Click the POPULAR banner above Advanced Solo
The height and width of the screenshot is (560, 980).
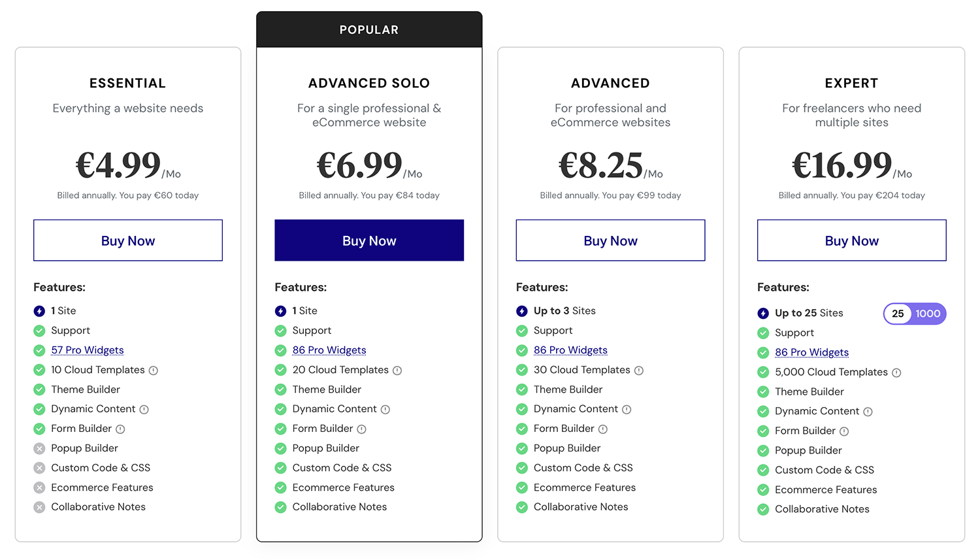(369, 29)
